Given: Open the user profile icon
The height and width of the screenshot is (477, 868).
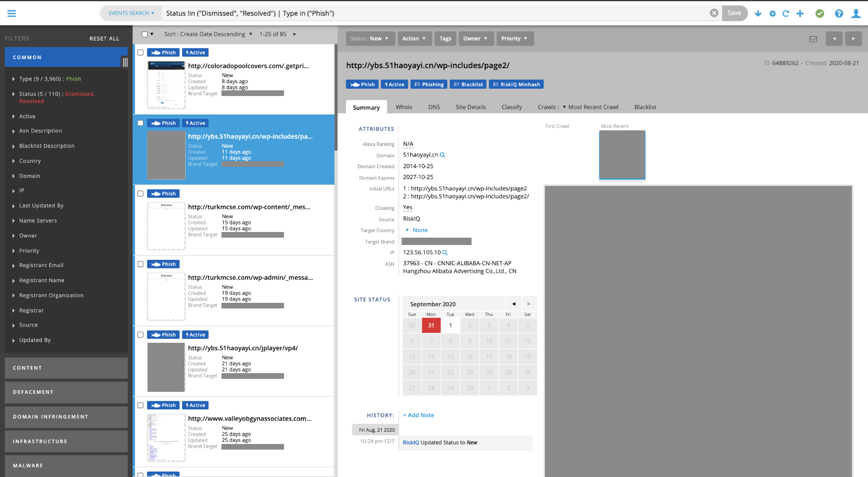Looking at the screenshot, I should [x=856, y=13].
